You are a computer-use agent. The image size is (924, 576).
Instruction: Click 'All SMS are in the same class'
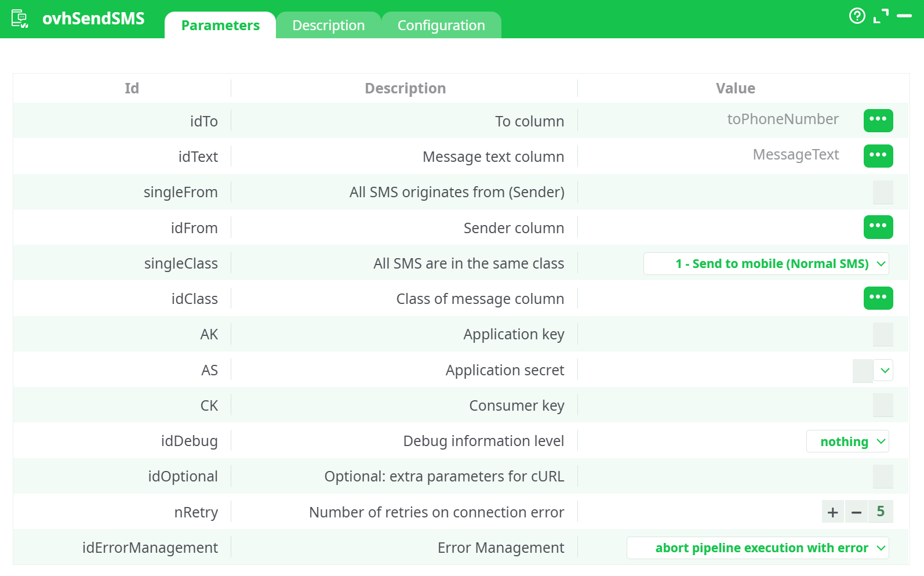coord(468,263)
